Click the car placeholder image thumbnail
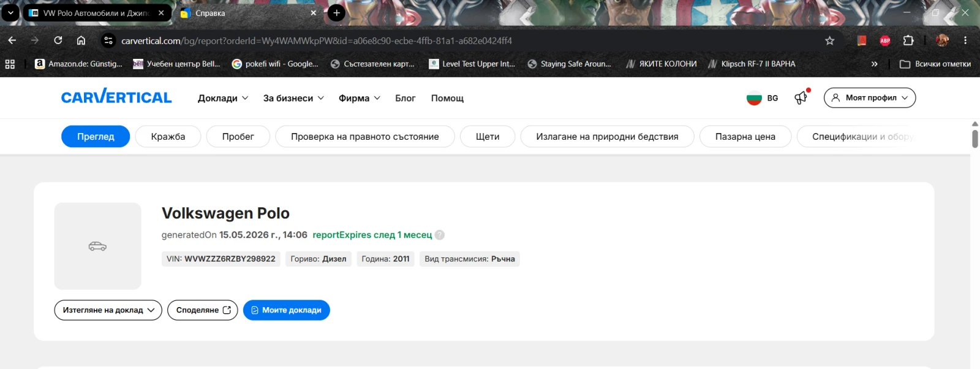This screenshot has height=369, width=980. (x=97, y=246)
